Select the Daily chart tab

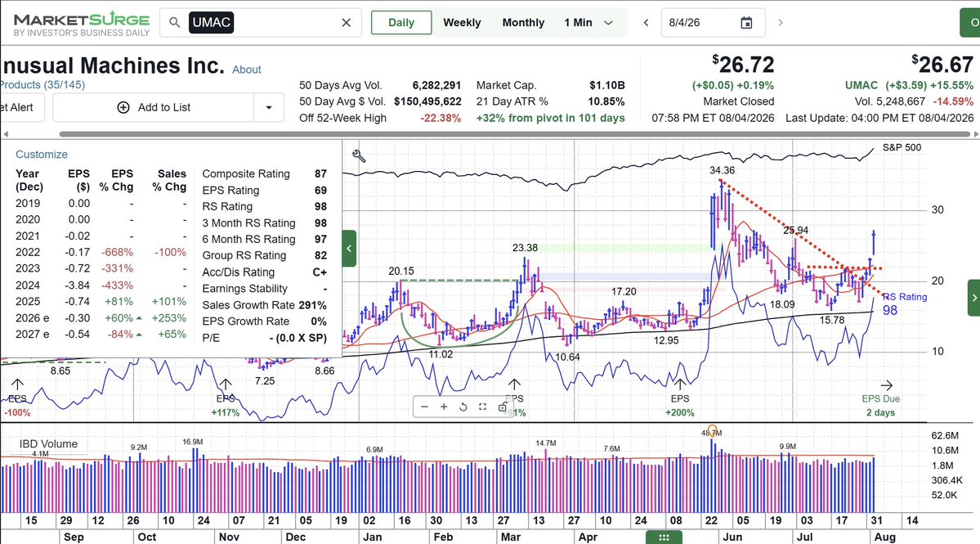click(401, 23)
